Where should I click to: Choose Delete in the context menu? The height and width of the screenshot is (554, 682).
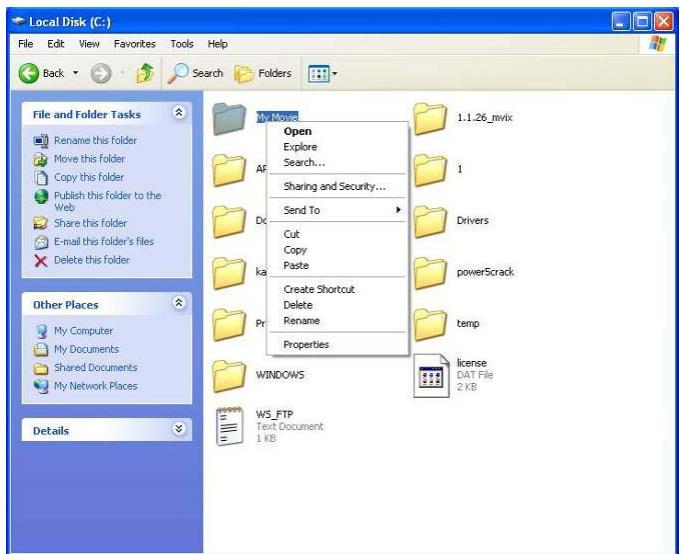click(338, 305)
